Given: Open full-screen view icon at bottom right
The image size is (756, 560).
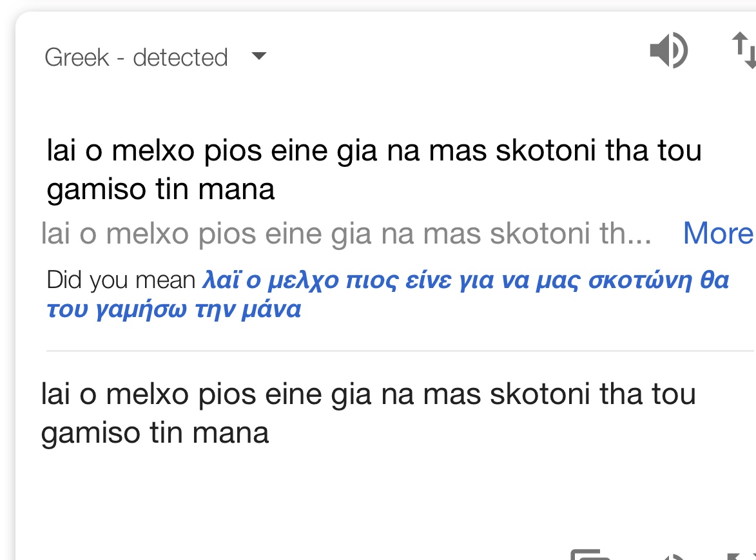Looking at the screenshot, I should (x=741, y=557).
